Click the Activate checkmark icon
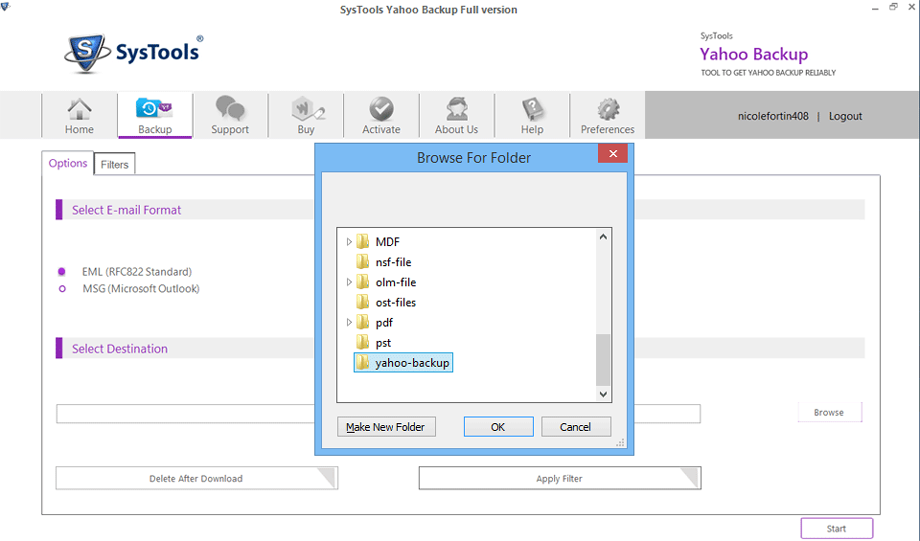 [x=381, y=109]
